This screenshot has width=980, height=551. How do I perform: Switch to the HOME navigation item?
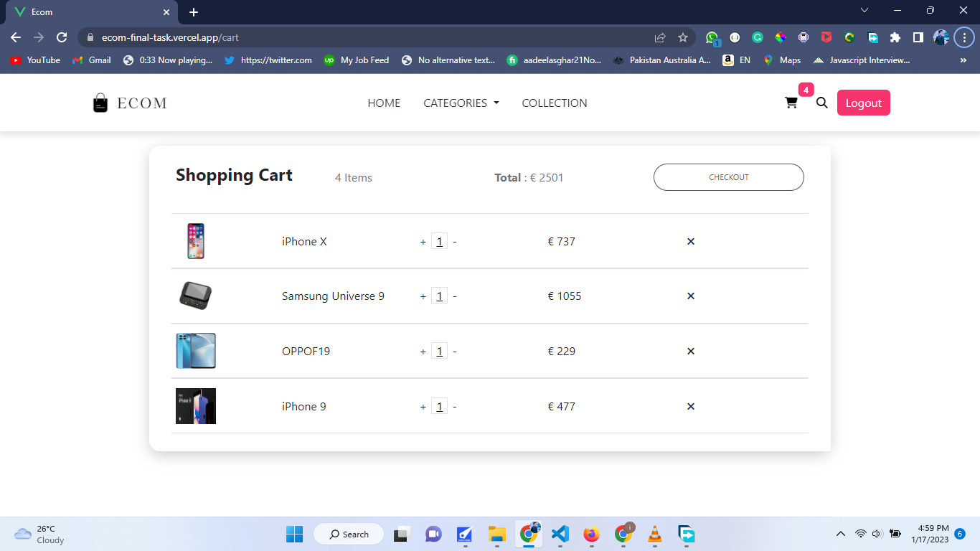tap(384, 103)
